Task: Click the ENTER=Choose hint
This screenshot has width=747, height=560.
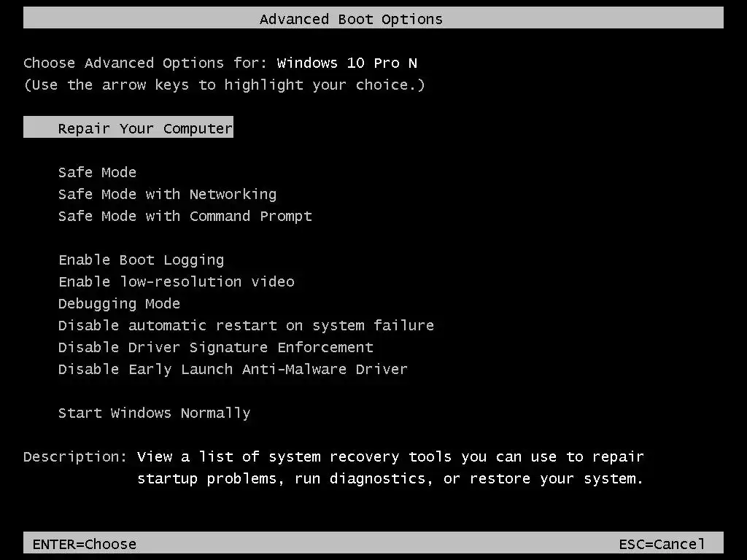Action: point(84,544)
